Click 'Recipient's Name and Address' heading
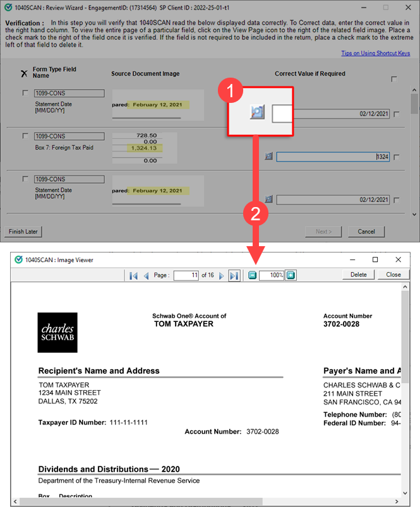The height and width of the screenshot is (510, 420). (x=99, y=371)
